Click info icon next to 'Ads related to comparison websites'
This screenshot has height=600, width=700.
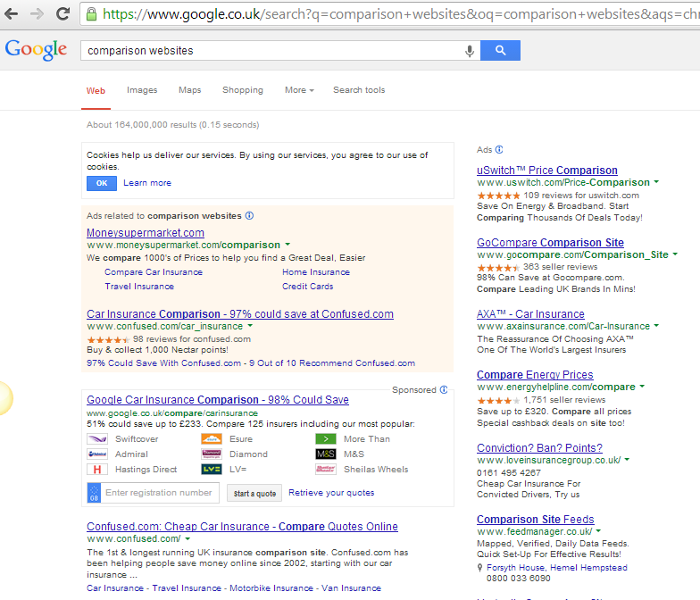[x=250, y=216]
